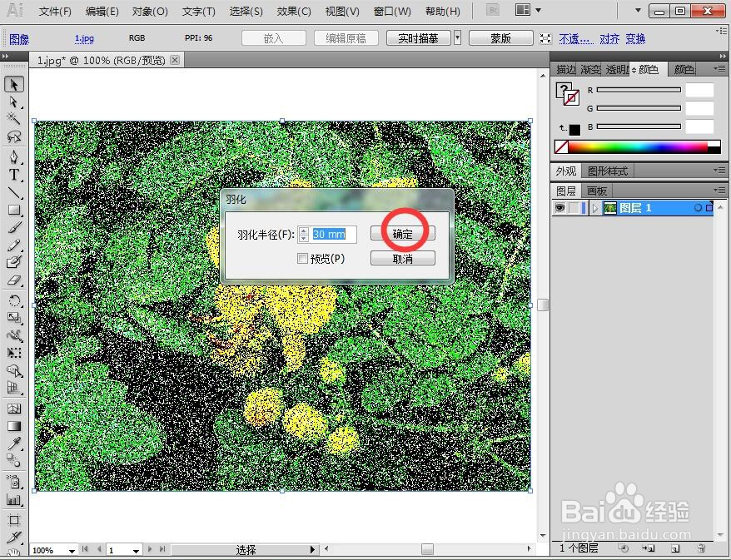Click the R color slider
The width and height of the screenshot is (731, 560).
pos(639,90)
